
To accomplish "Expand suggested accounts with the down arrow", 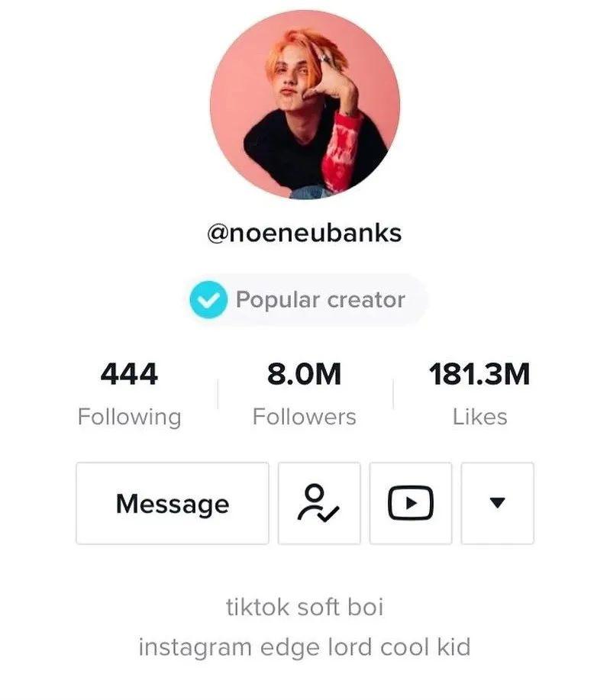I will point(497,503).
